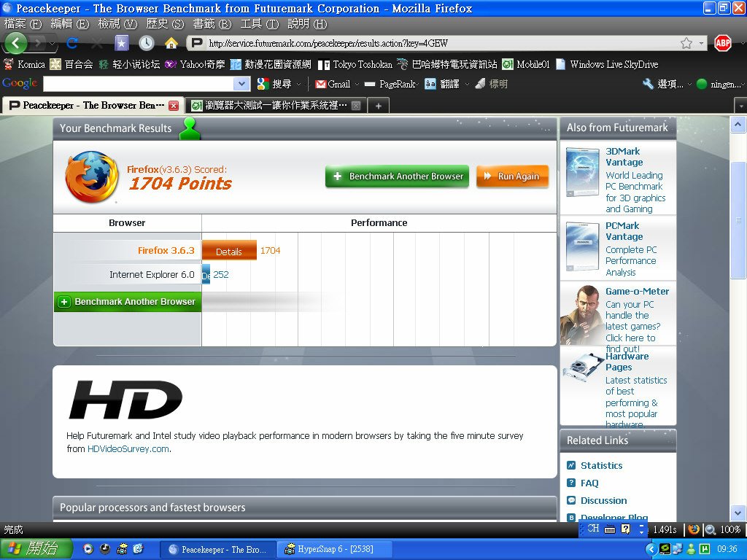The image size is (747, 560).
Task: Click the page scrollbar down arrow
Action: coord(738,513)
